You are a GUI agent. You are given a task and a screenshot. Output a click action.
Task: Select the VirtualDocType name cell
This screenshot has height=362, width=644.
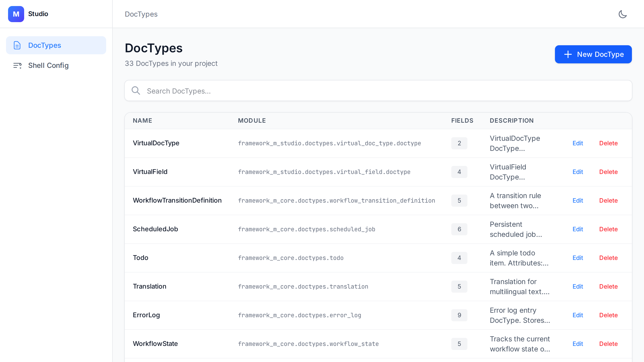[156, 143]
